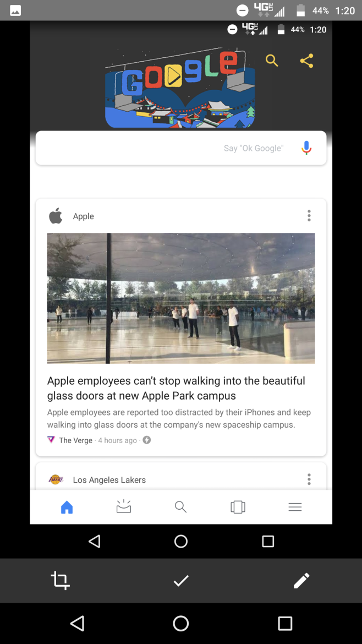Open Los Angeles Lakers card options
This screenshot has height=644, width=362.
(x=309, y=479)
